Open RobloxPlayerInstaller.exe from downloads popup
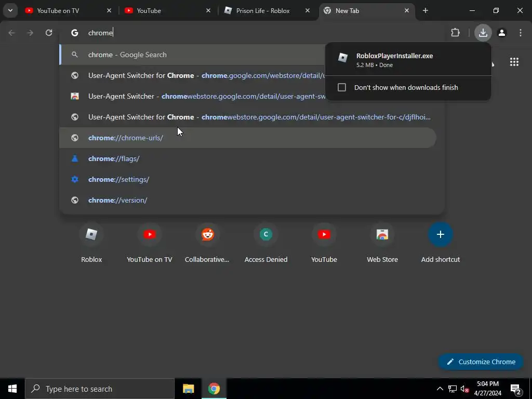This screenshot has width=532, height=399. (x=408, y=60)
